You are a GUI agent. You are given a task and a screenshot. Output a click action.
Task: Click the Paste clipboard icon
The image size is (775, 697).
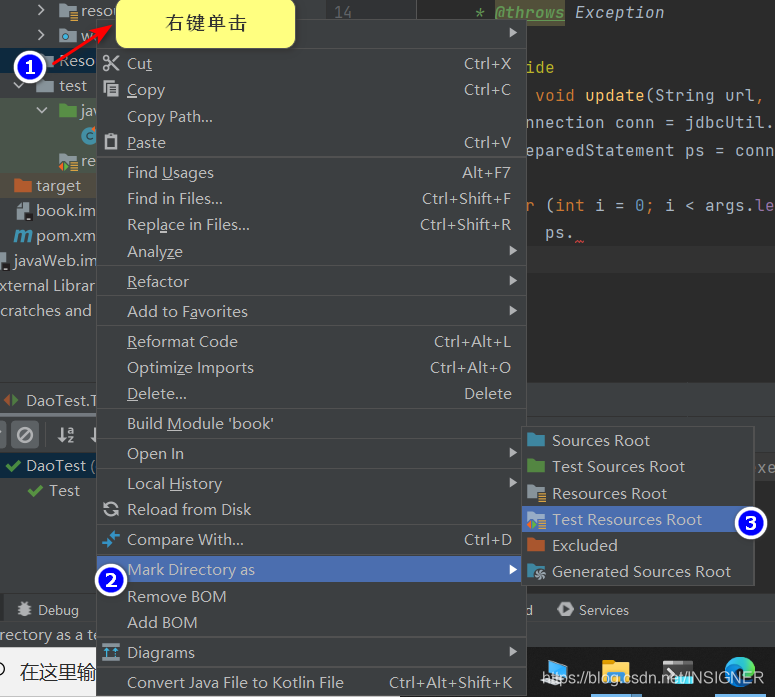coord(111,142)
